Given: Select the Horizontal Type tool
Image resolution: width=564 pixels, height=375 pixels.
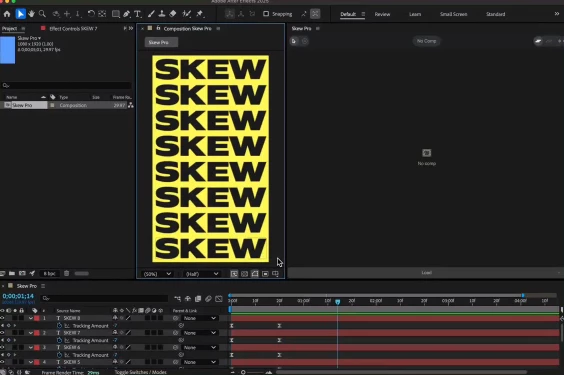Looking at the screenshot, I should 137,14.
